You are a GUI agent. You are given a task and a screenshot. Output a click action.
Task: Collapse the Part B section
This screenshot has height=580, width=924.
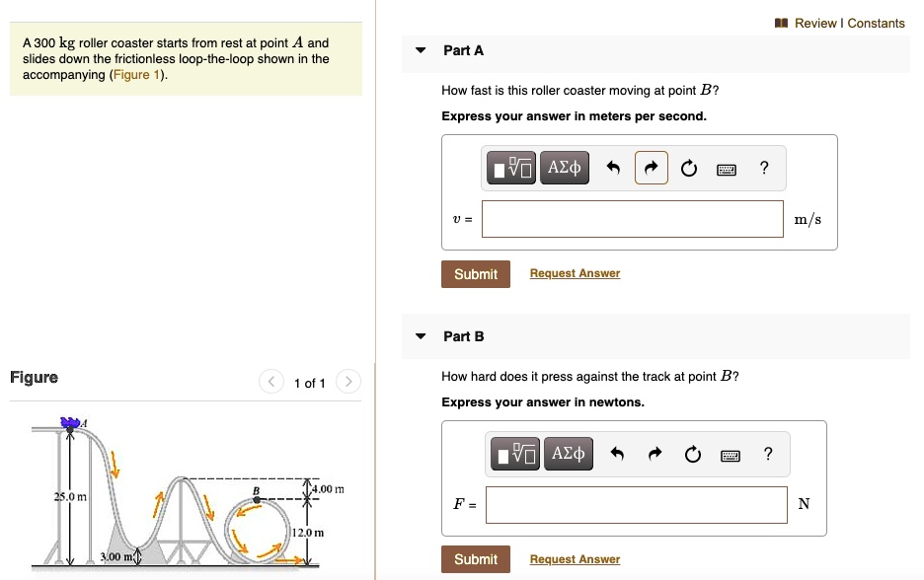click(x=420, y=336)
